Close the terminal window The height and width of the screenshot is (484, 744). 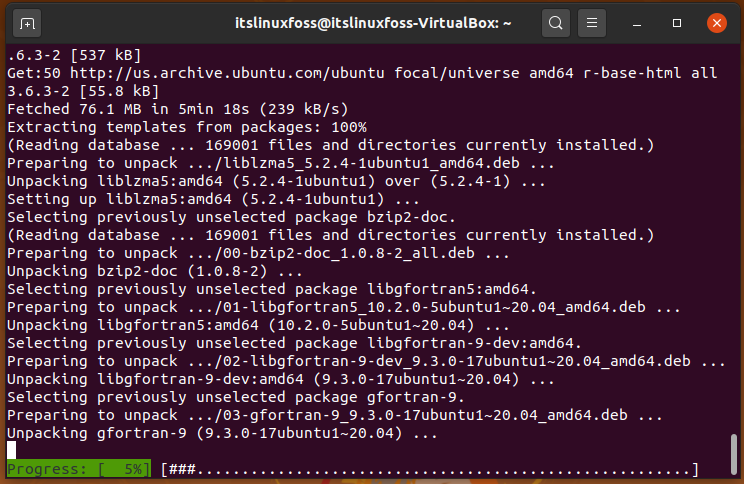click(x=716, y=23)
